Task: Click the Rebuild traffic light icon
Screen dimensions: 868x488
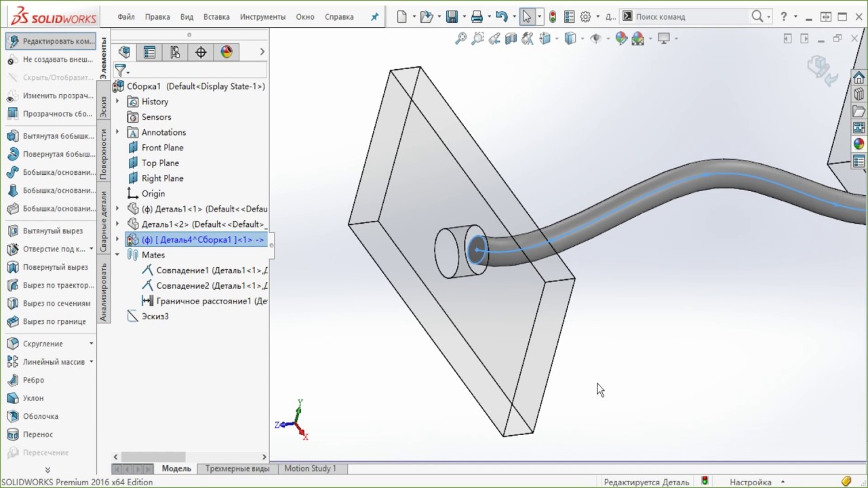Action: point(553,17)
